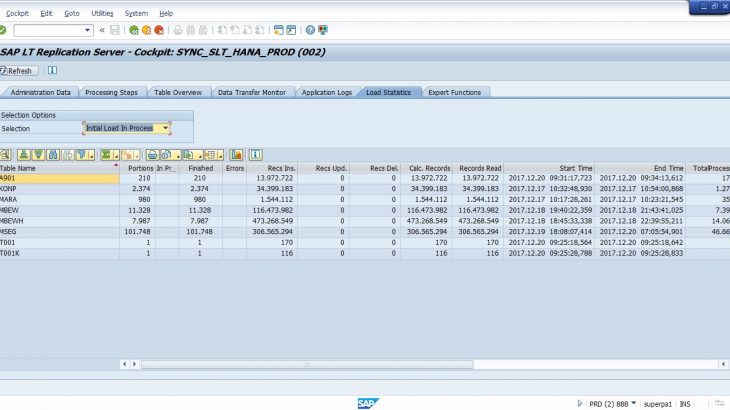Click the Export icon in grid toolbar
730x410 pixels.
point(189,155)
